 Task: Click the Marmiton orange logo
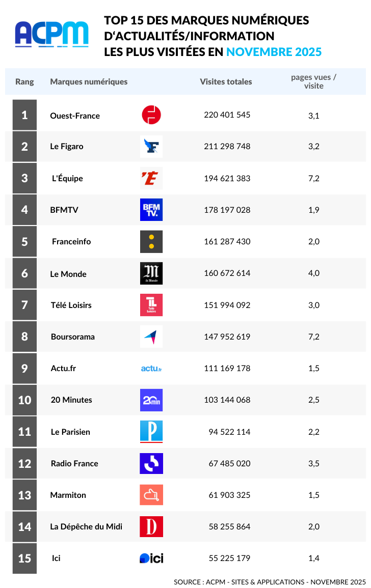[x=151, y=495]
